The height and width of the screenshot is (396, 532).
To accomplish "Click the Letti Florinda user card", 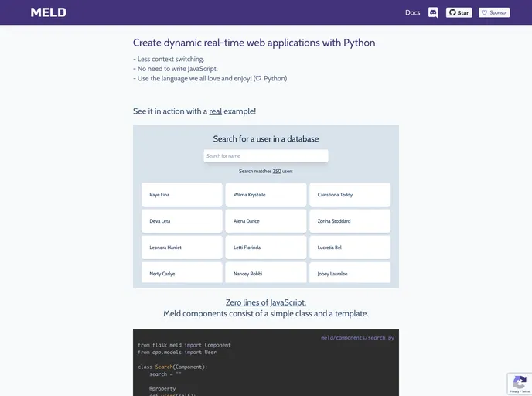I will (266, 247).
